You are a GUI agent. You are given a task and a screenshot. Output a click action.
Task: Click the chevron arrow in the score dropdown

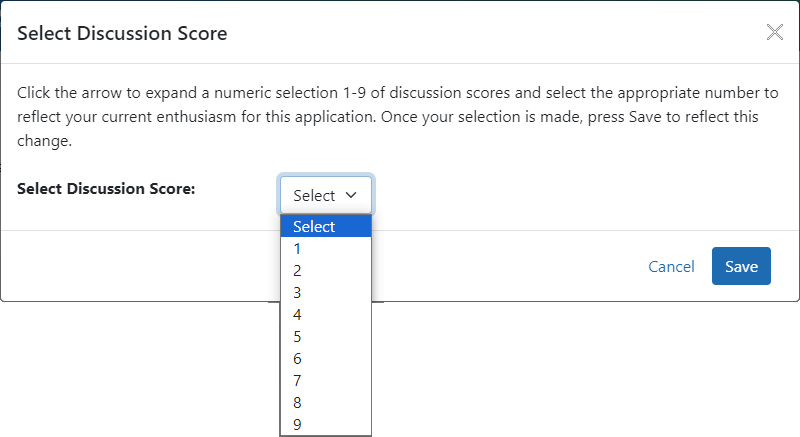[351, 195]
